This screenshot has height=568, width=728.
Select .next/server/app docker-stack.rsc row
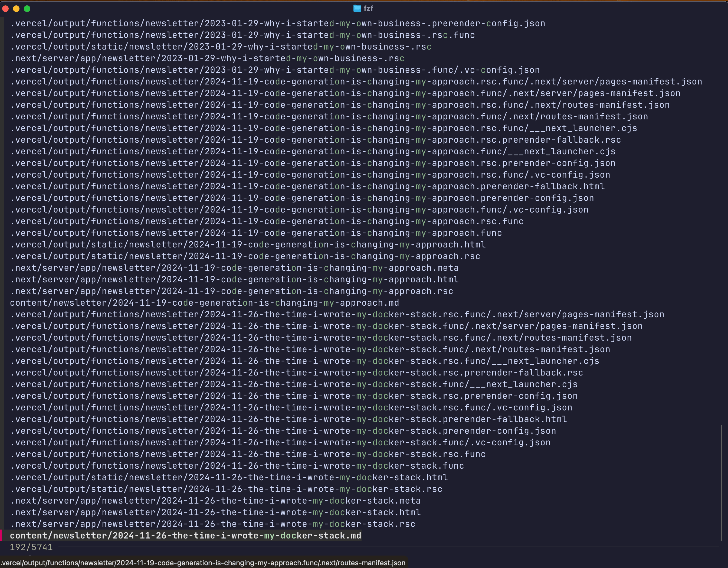point(213,524)
